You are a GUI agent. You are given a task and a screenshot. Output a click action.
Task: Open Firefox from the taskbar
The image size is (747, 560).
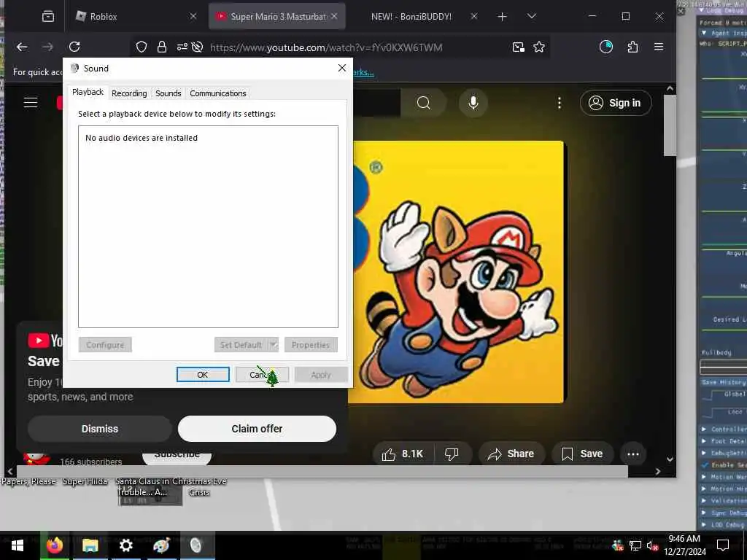coord(55,545)
